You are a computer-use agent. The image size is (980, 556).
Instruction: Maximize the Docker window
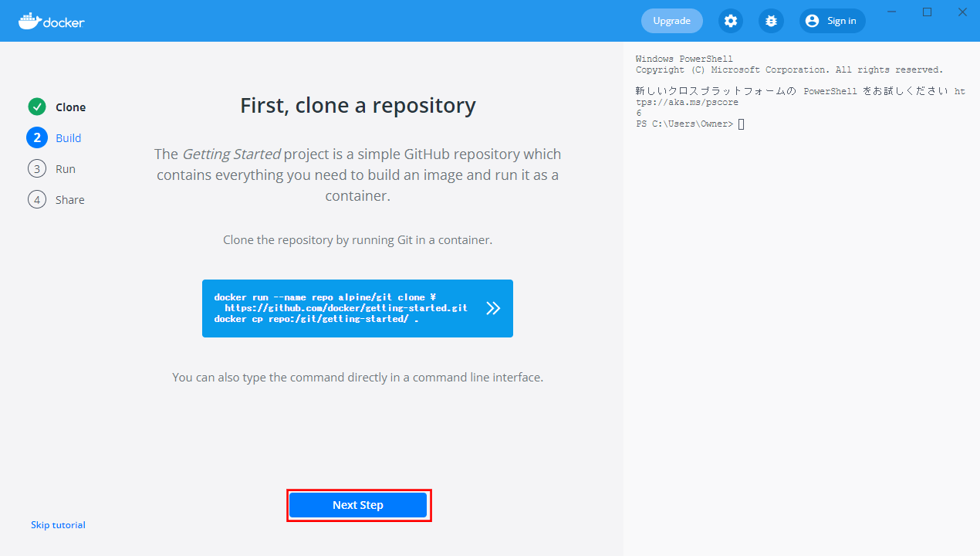point(928,12)
